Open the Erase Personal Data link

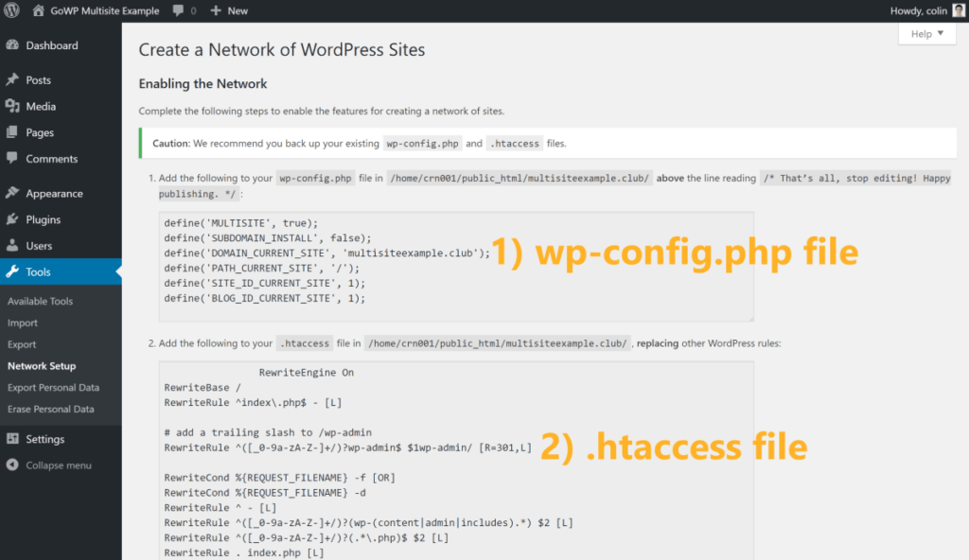pos(51,410)
